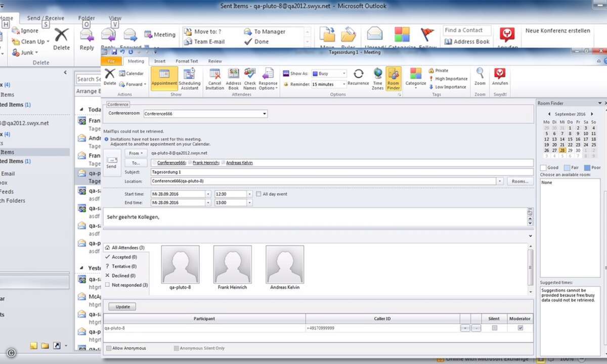Mark the meeting as Private
Image resolution: width=607 pixels, height=364 pixels.
coord(438,71)
